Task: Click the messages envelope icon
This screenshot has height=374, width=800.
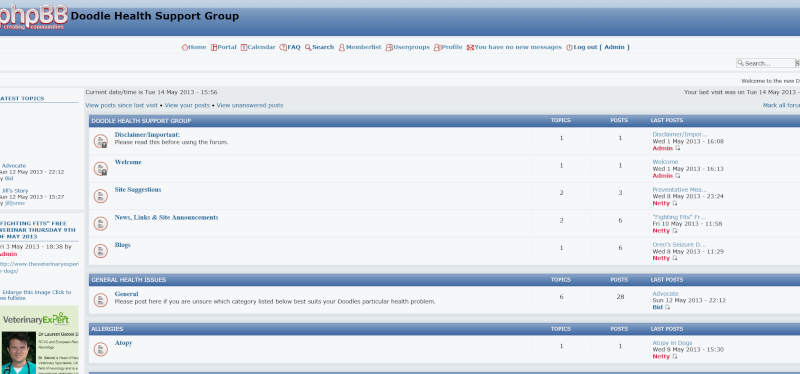Action: click(x=470, y=47)
